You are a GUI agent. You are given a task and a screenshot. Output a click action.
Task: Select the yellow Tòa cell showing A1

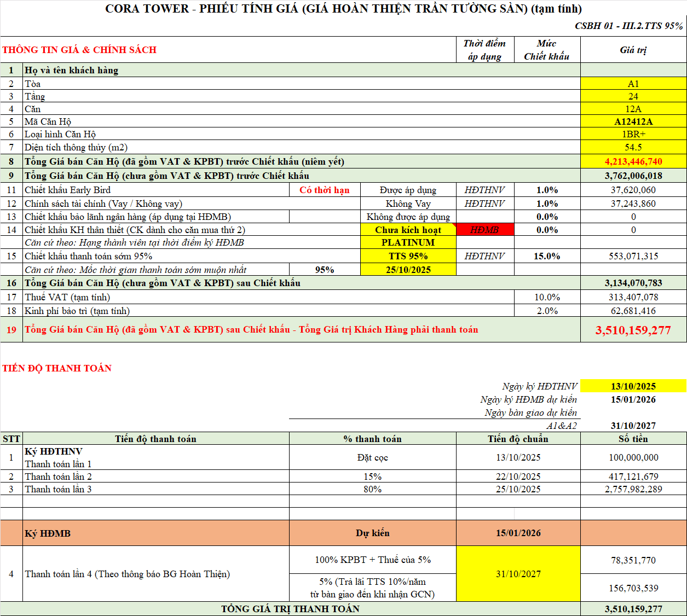[x=633, y=83]
